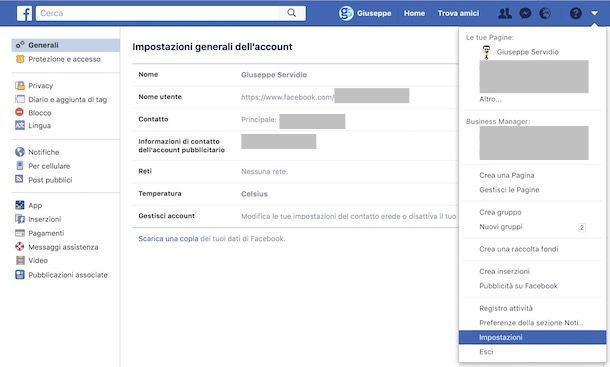610x367 pixels.
Task: Open the Messenger messages icon
Action: coord(525,14)
